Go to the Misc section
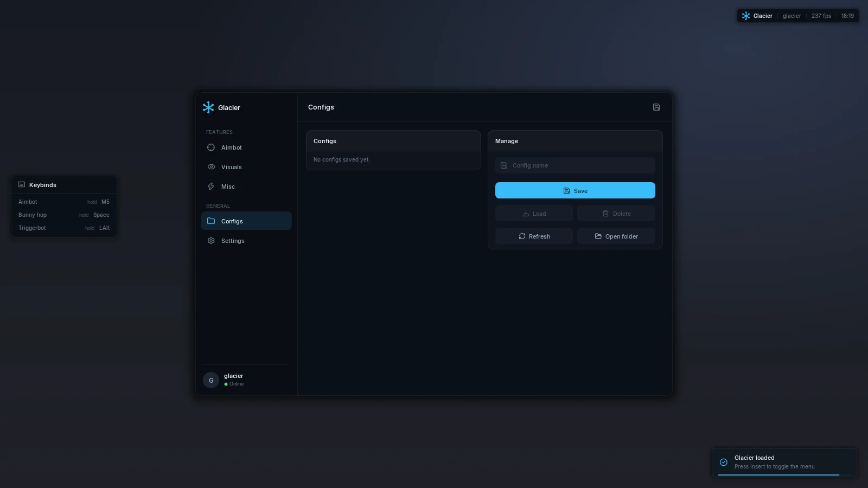Viewport: 868px width, 488px height. pos(246,187)
